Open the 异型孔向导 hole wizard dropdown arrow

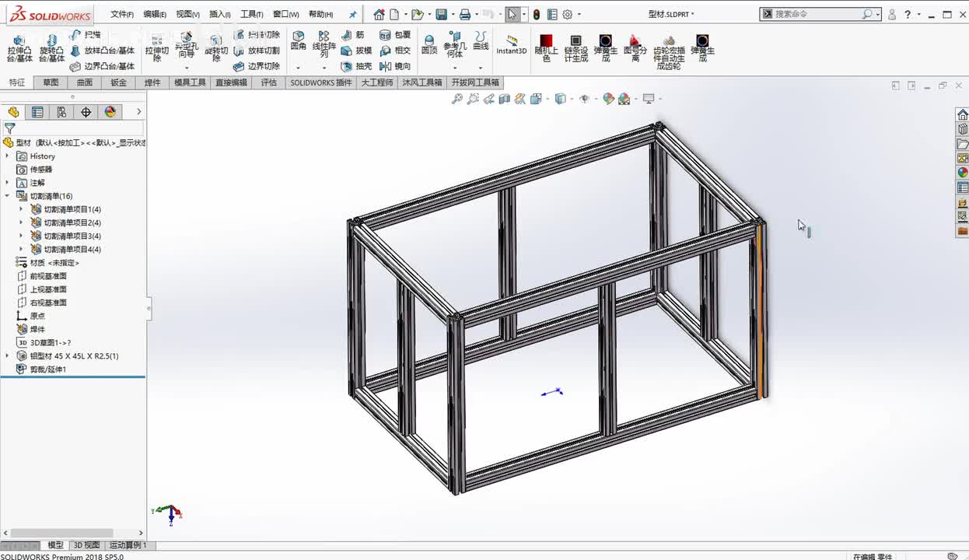click(x=186, y=68)
